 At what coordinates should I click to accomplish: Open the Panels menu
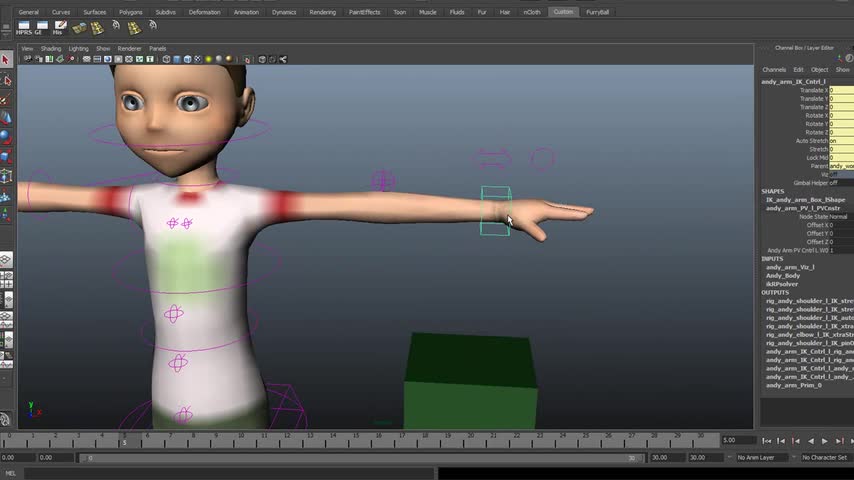coord(157,48)
